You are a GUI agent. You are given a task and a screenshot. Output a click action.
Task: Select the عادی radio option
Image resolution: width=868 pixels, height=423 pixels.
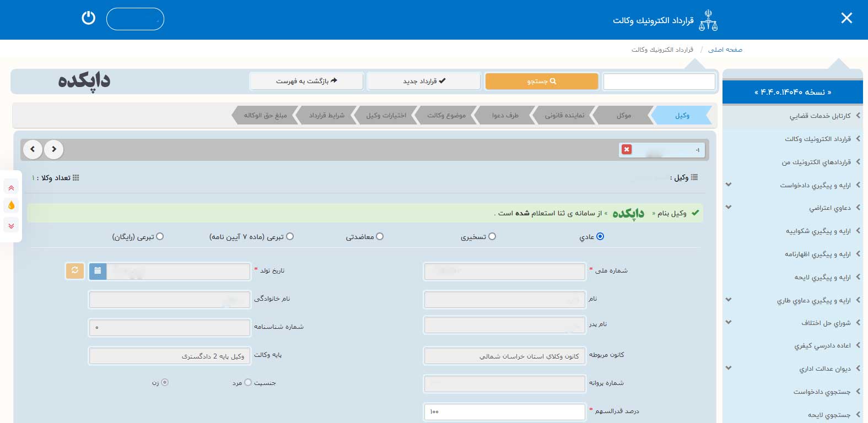(x=600, y=236)
